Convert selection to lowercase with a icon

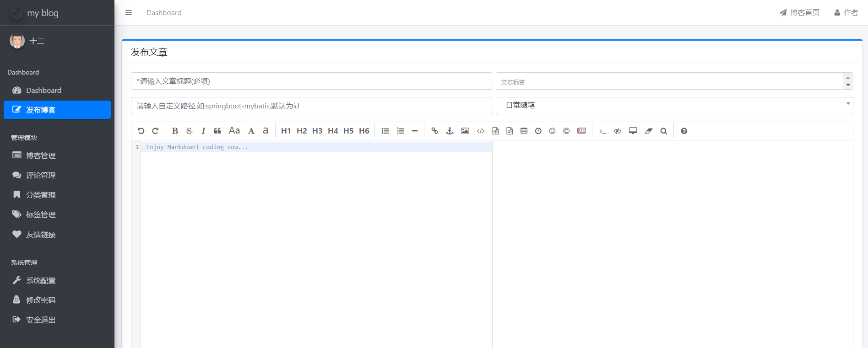266,131
